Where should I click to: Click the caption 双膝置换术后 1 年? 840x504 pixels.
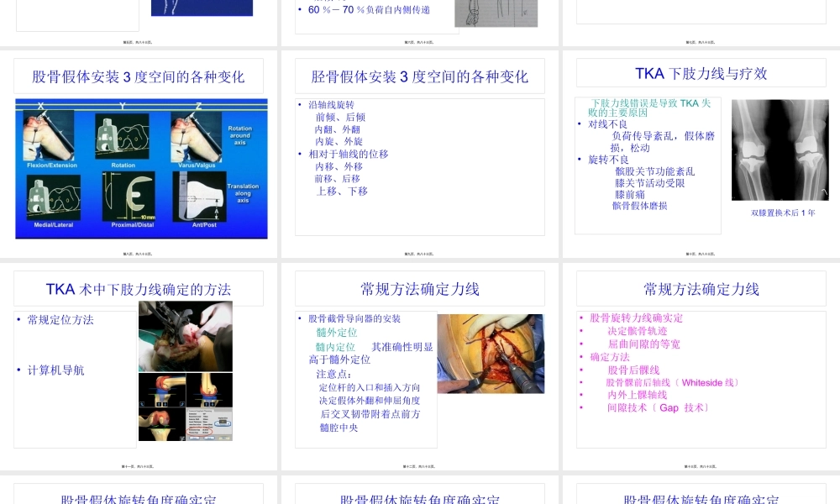(783, 213)
